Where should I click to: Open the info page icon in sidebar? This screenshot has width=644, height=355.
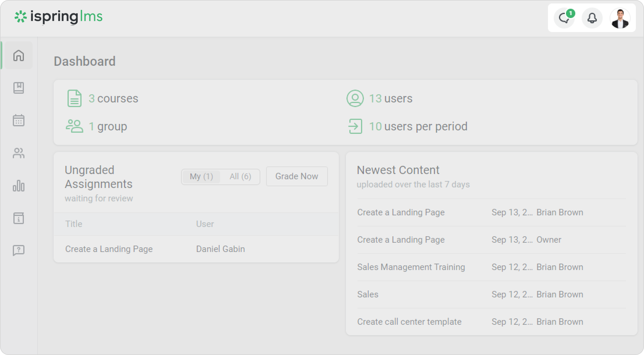(x=19, y=218)
